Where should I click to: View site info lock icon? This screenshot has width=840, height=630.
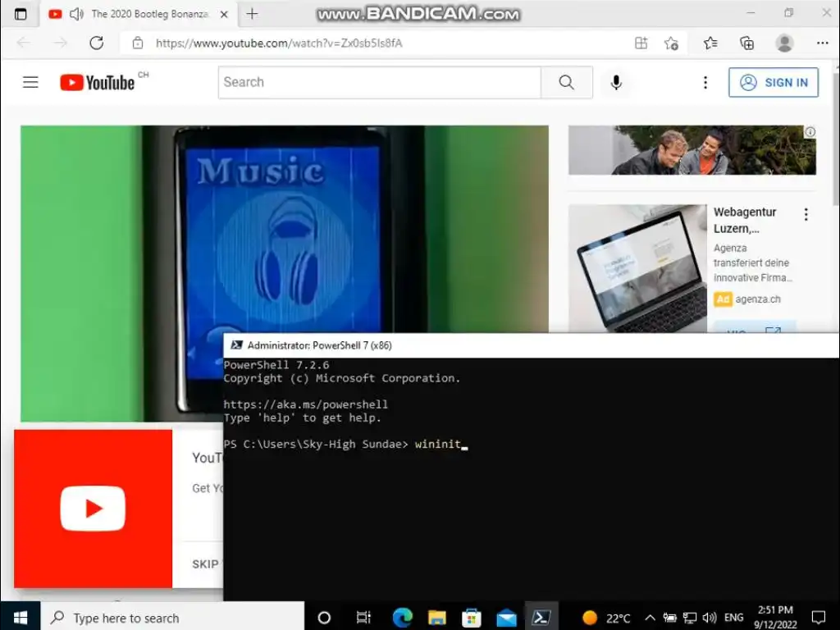tap(138, 43)
